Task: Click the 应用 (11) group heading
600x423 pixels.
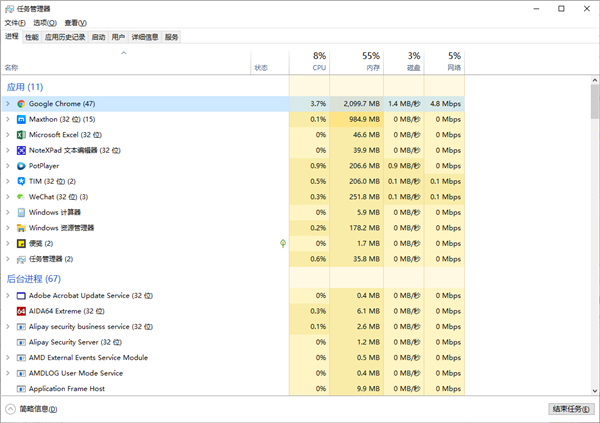Action: point(25,87)
